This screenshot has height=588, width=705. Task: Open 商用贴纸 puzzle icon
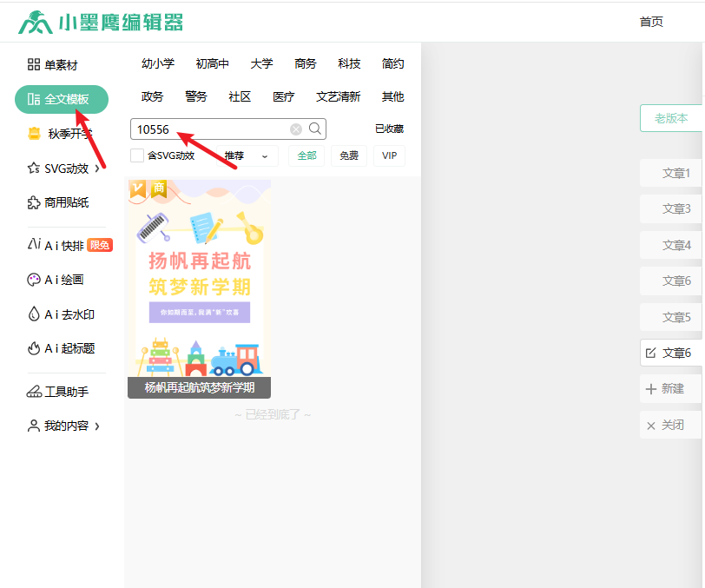[34, 202]
